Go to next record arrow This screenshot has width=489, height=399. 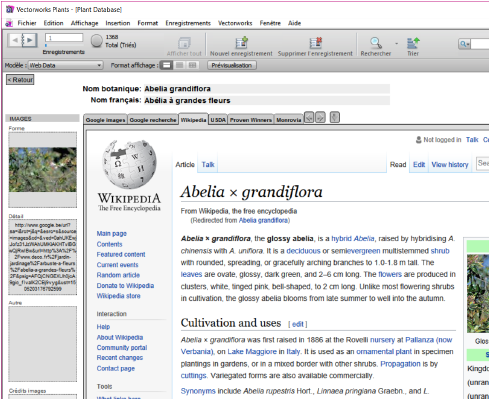point(30,40)
